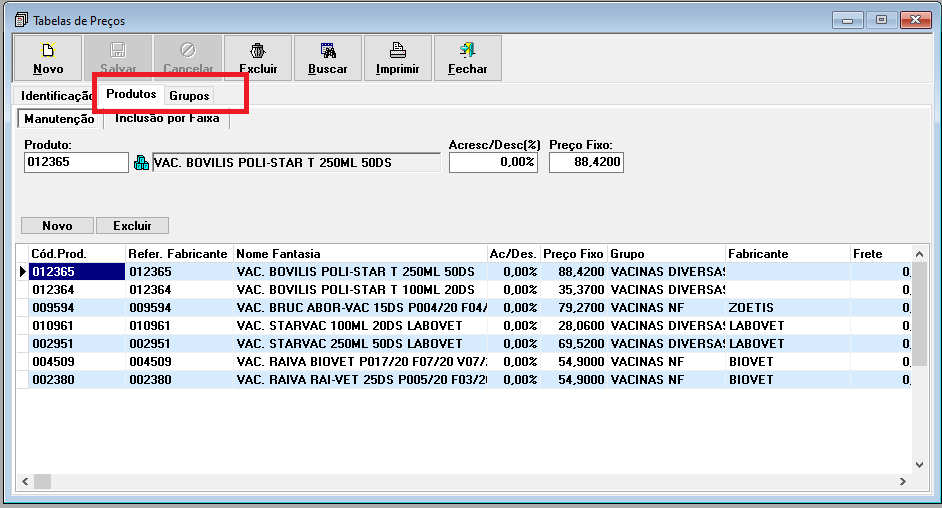
Task: Click the Novo toolbar button
Action: 48,58
